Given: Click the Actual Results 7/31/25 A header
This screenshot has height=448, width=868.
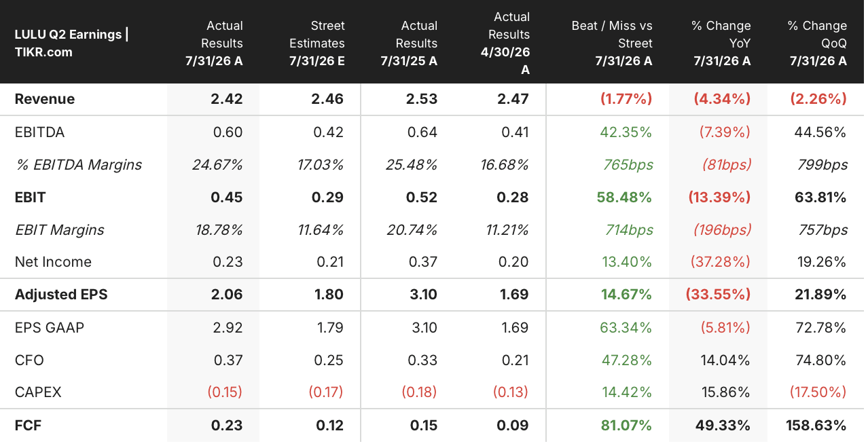Looking at the screenshot, I should coord(409,43).
